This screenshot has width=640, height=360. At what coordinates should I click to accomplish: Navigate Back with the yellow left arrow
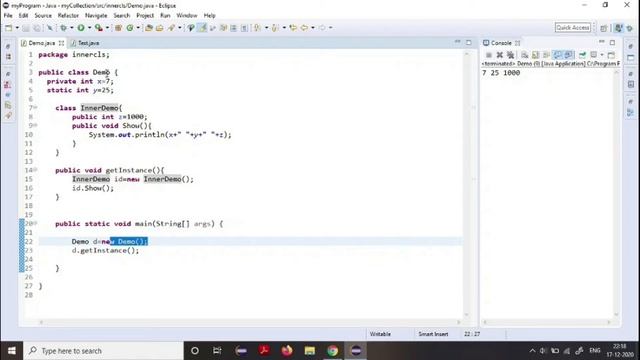304,28
